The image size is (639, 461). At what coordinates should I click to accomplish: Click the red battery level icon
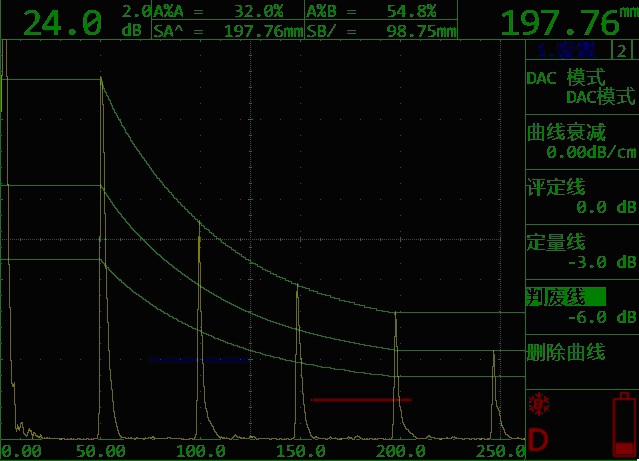pyautogui.click(x=623, y=422)
